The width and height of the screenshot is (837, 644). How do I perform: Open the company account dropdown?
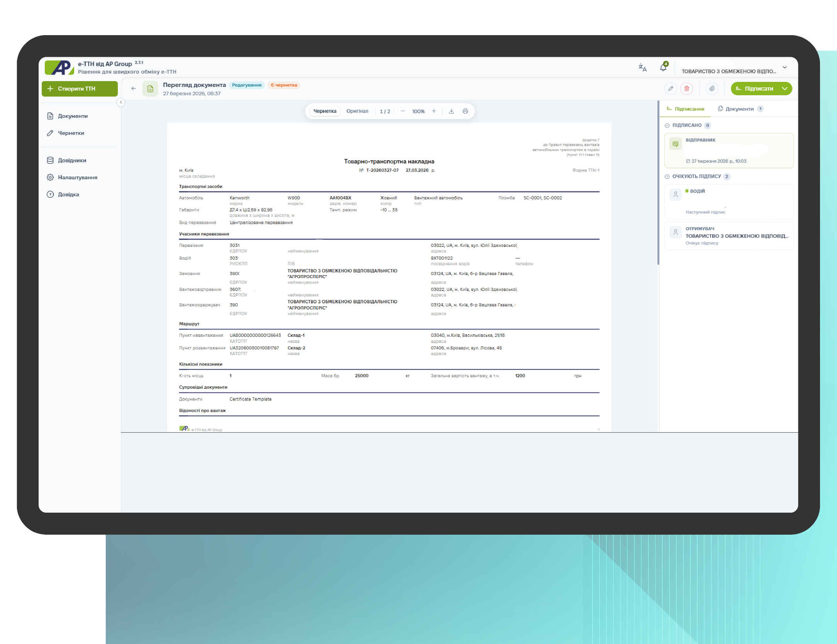784,68
